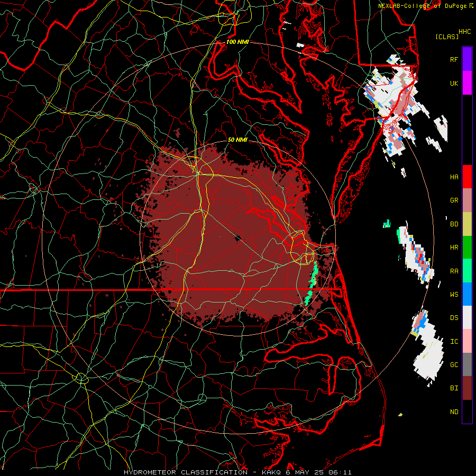Click the IC legend label
Image resolution: width=476 pixels, height=476 pixels.
coord(454,341)
